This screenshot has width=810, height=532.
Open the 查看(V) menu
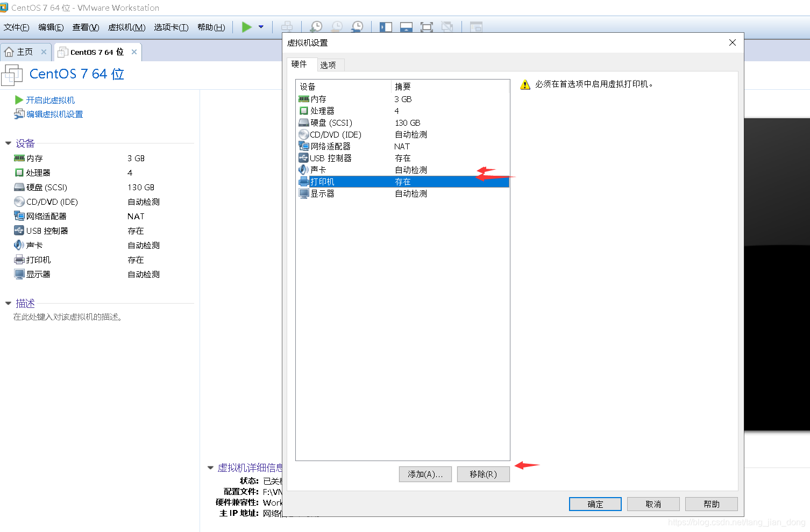[x=86, y=27]
